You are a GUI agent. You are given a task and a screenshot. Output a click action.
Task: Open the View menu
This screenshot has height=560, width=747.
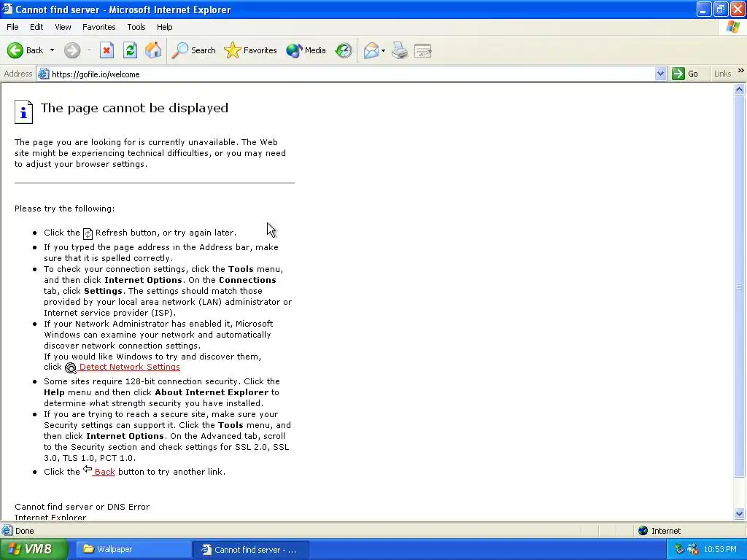(x=63, y=27)
